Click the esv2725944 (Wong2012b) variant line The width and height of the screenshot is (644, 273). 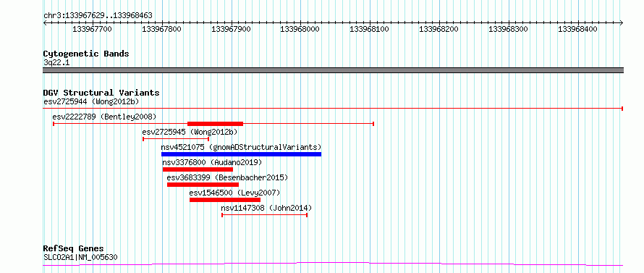click(333, 108)
